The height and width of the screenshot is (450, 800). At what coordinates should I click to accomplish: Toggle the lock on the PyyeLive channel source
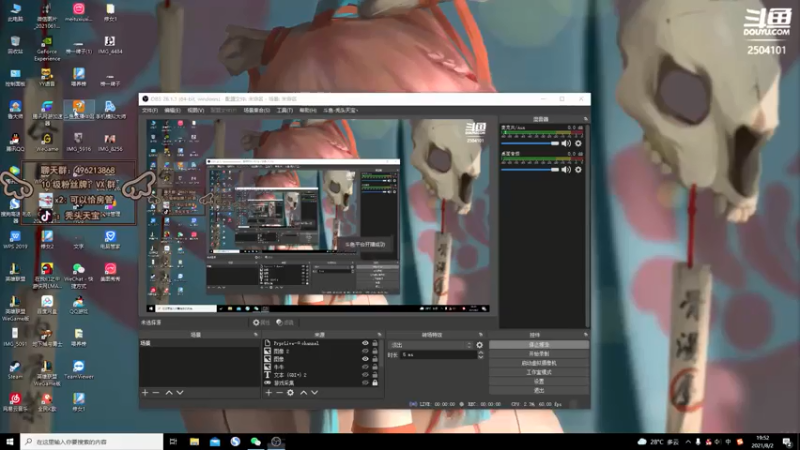click(x=375, y=343)
